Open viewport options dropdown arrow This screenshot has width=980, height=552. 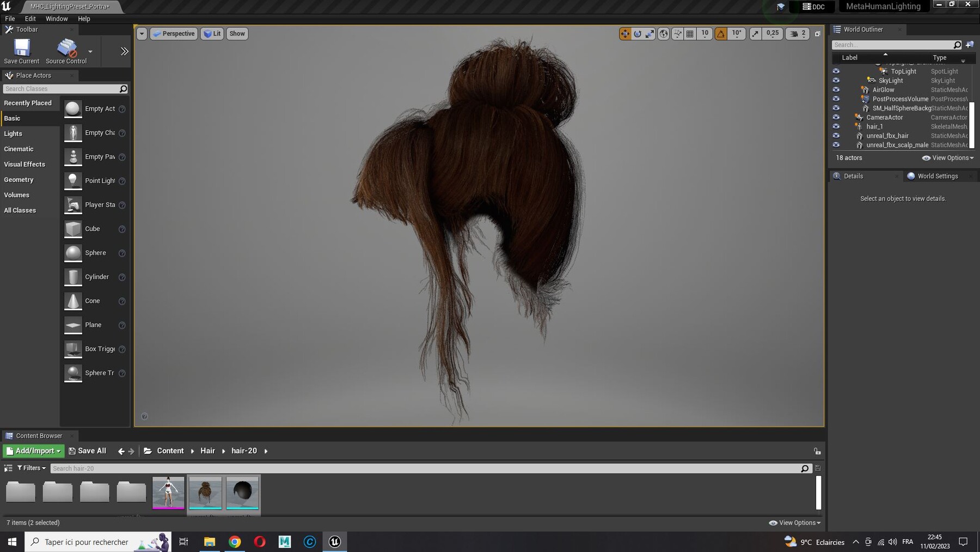coord(142,34)
